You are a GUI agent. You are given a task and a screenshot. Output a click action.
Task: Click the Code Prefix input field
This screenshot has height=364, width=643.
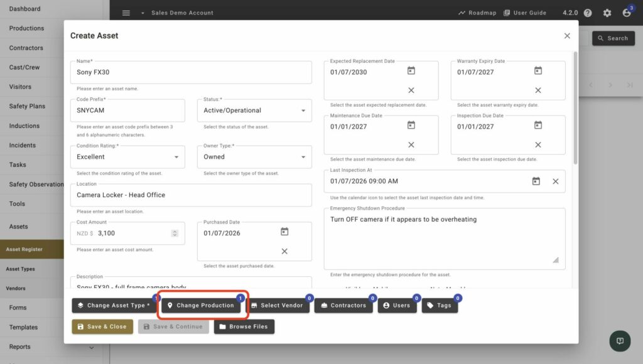(x=127, y=110)
